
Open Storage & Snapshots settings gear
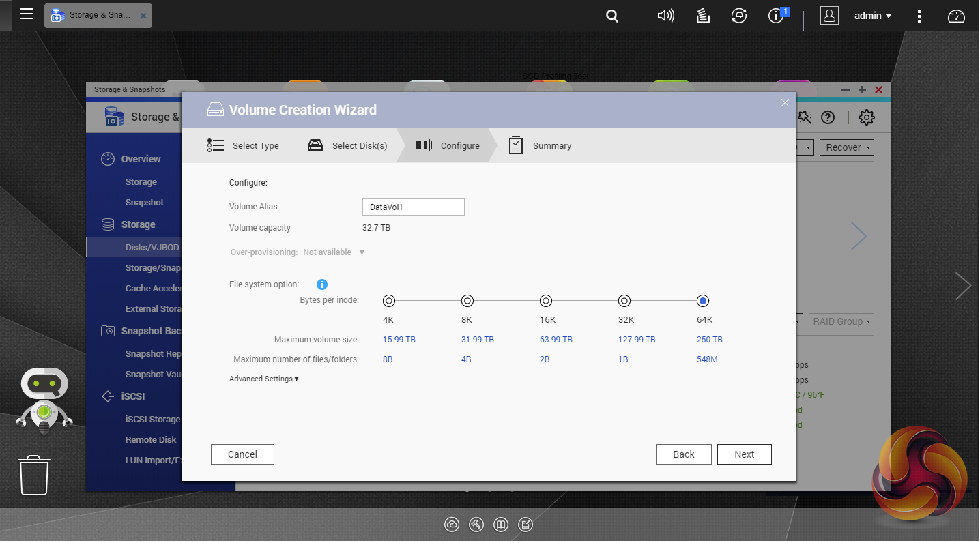click(866, 117)
